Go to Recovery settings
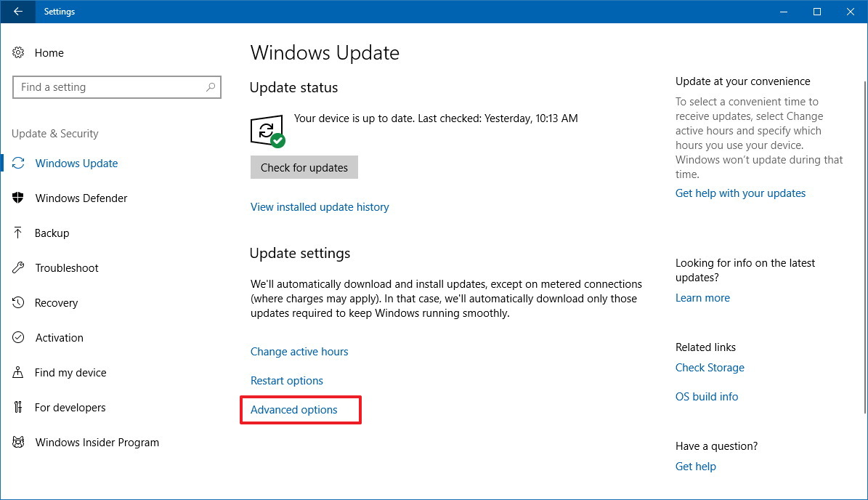The width and height of the screenshot is (868, 500). point(56,302)
